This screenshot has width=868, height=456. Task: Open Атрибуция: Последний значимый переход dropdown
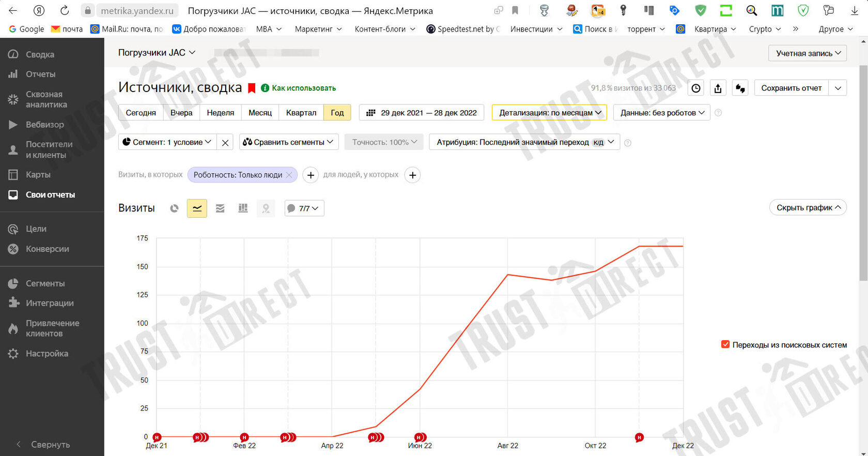tap(524, 142)
